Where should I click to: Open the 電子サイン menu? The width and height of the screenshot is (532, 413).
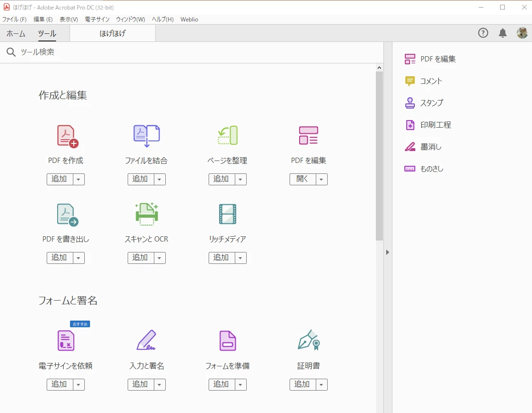[x=97, y=20]
